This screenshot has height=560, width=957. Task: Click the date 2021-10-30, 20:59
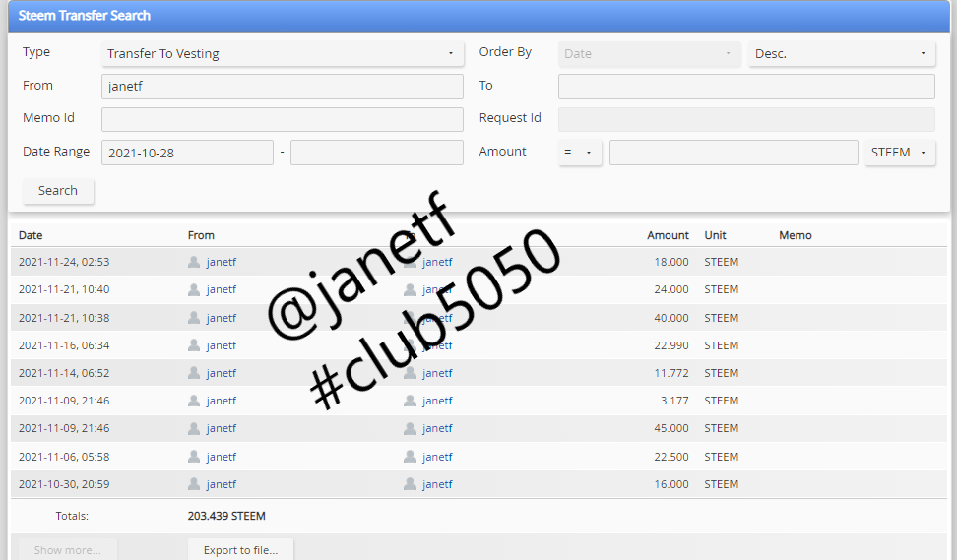point(64,484)
